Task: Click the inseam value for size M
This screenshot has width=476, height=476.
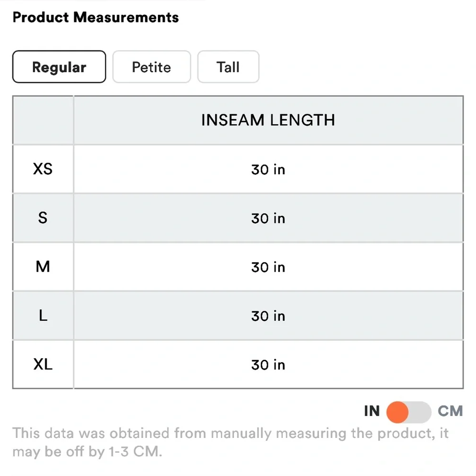Action: (268, 267)
